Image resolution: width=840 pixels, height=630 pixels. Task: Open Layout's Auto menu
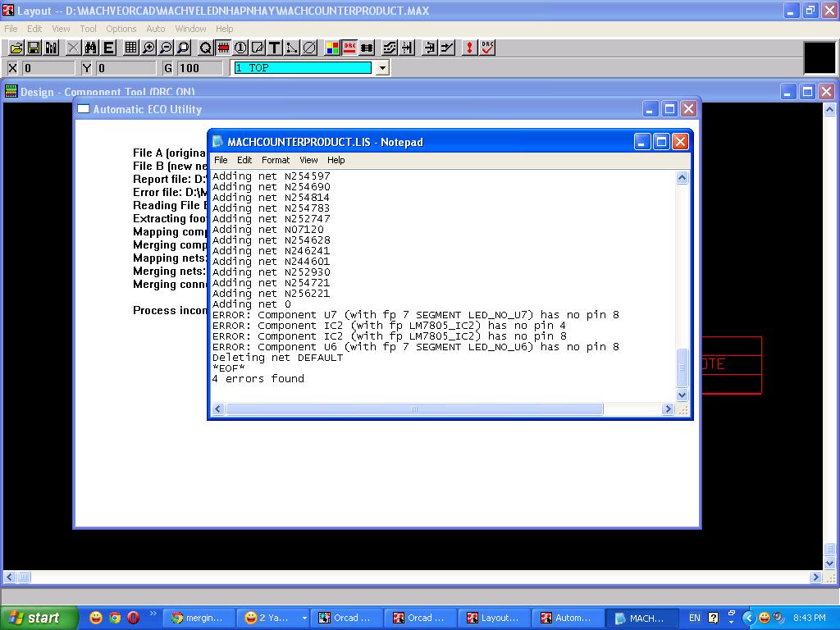[155, 29]
